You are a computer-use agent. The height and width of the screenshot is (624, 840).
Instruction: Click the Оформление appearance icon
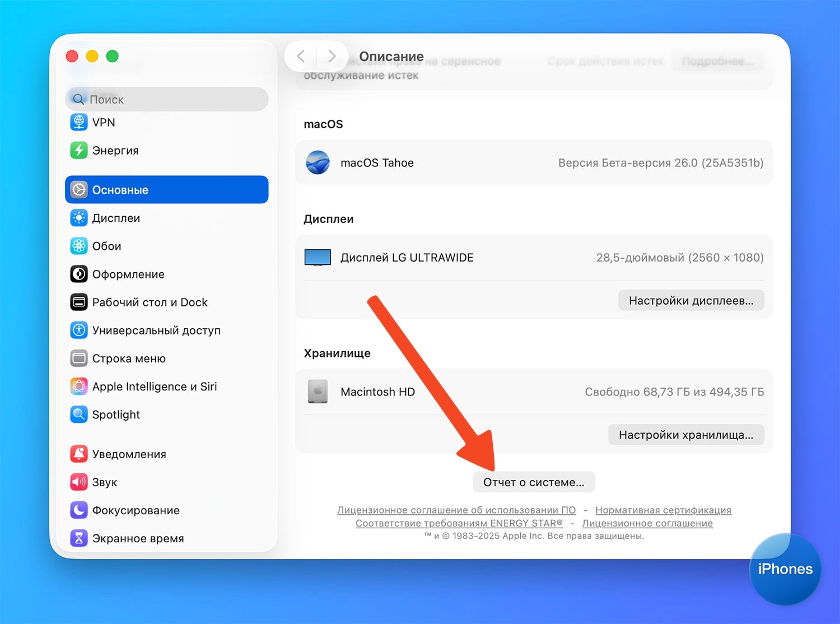pos(79,274)
